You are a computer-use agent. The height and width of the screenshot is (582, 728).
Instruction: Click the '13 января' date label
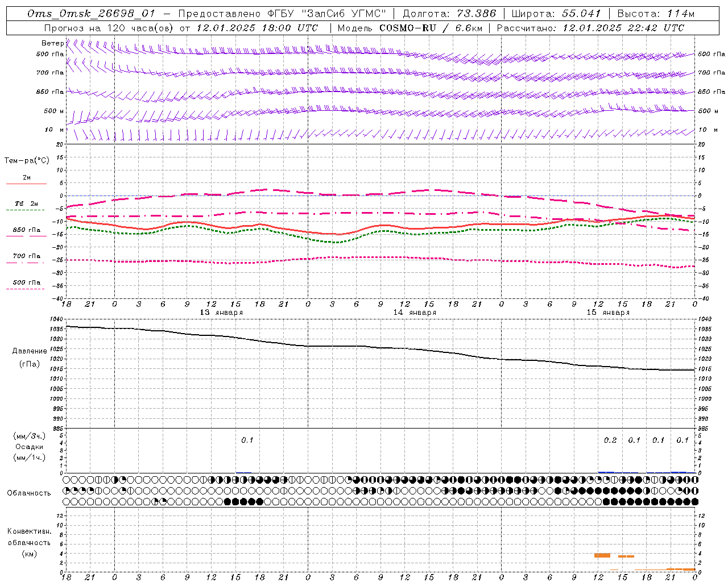point(221,313)
